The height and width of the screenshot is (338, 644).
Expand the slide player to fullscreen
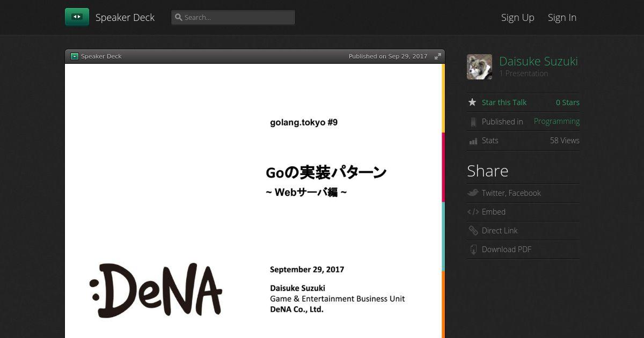(437, 56)
